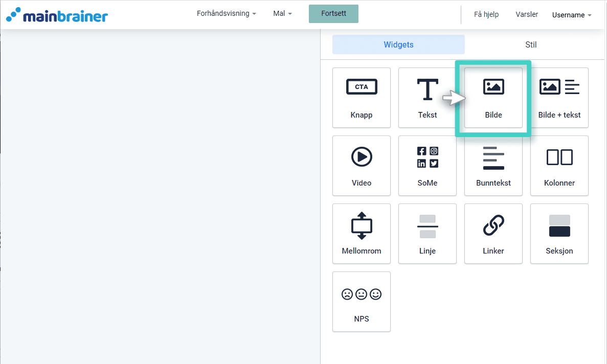607x364 pixels.
Task: Add the Seksjon section widget
Action: pyautogui.click(x=559, y=234)
